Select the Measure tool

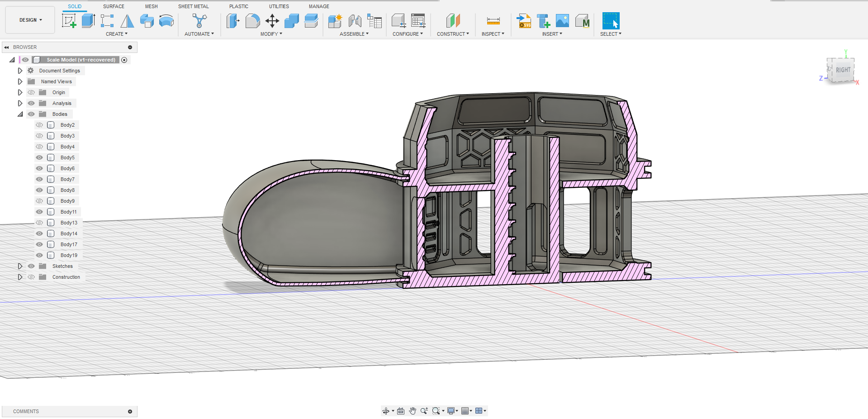(493, 21)
